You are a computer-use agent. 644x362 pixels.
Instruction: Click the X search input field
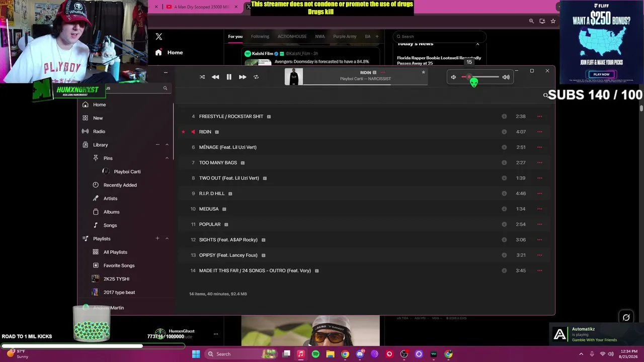point(440,36)
